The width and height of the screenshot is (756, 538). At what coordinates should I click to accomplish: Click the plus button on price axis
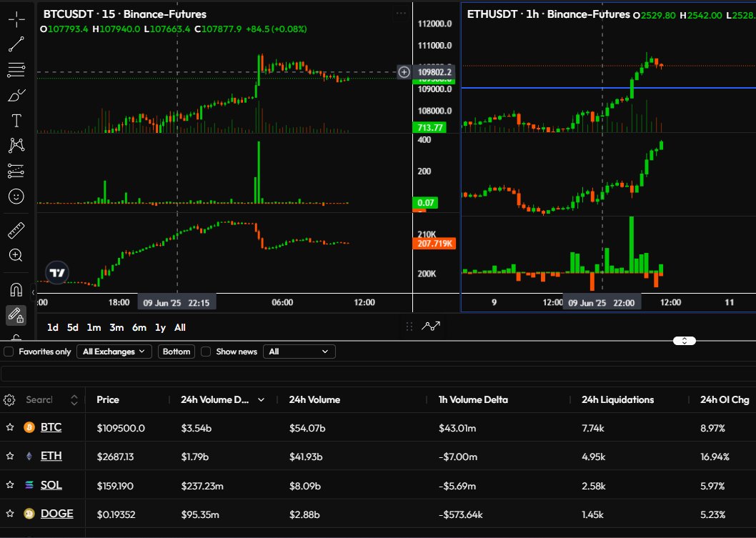(404, 72)
